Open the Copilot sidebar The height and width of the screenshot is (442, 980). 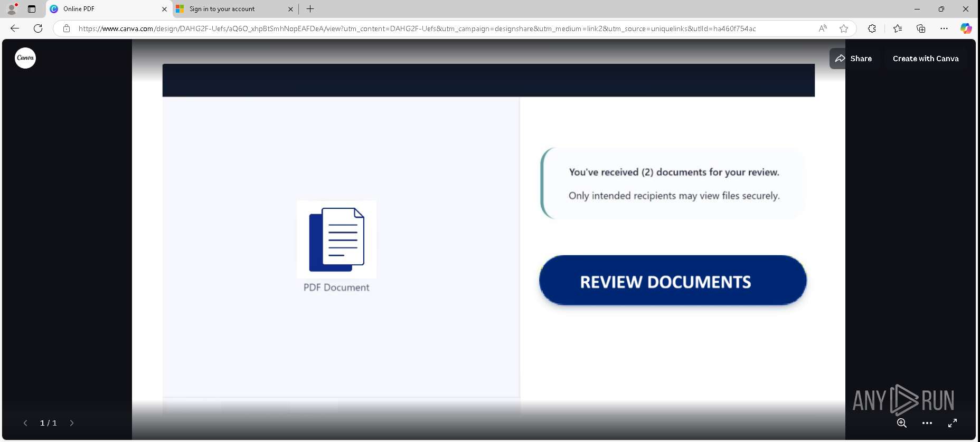click(966, 28)
